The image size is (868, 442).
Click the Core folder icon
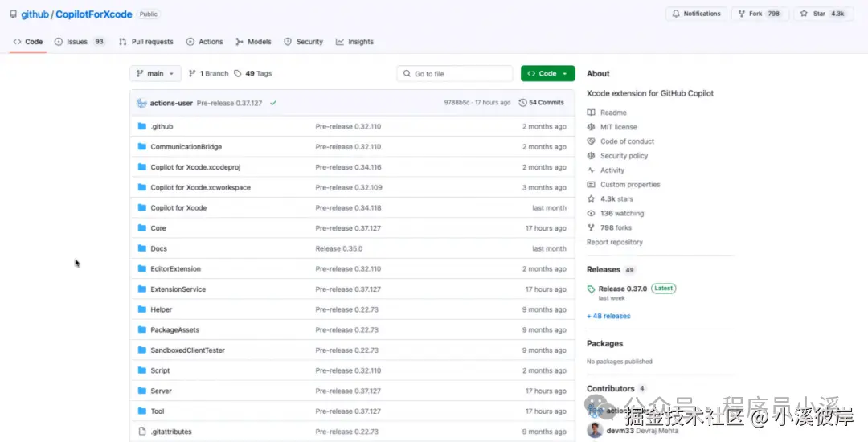pos(141,228)
